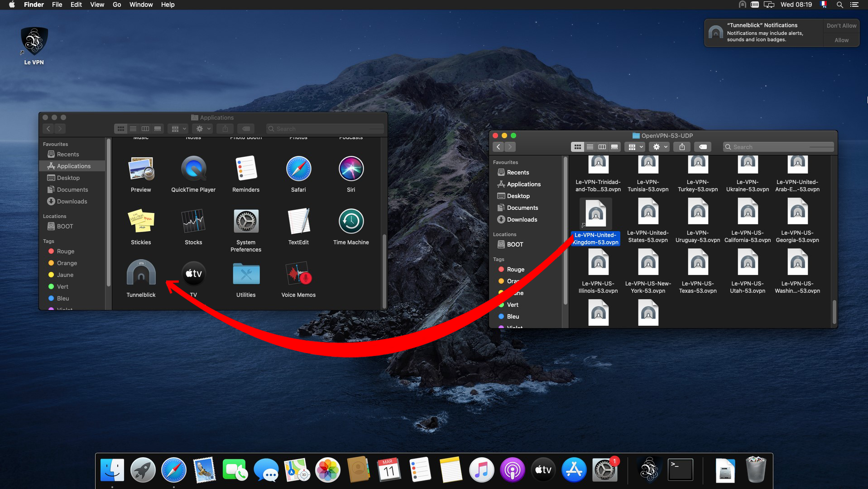This screenshot has height=489, width=868.
Task: Select Rouge tag in OpenVPN window sidebar
Action: tap(515, 269)
